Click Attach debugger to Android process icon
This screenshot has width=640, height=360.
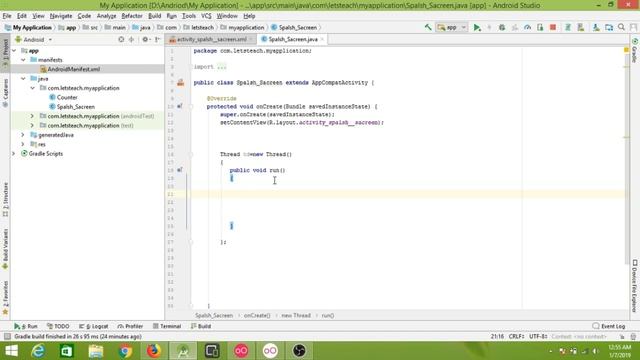pyautogui.click(x=540, y=27)
